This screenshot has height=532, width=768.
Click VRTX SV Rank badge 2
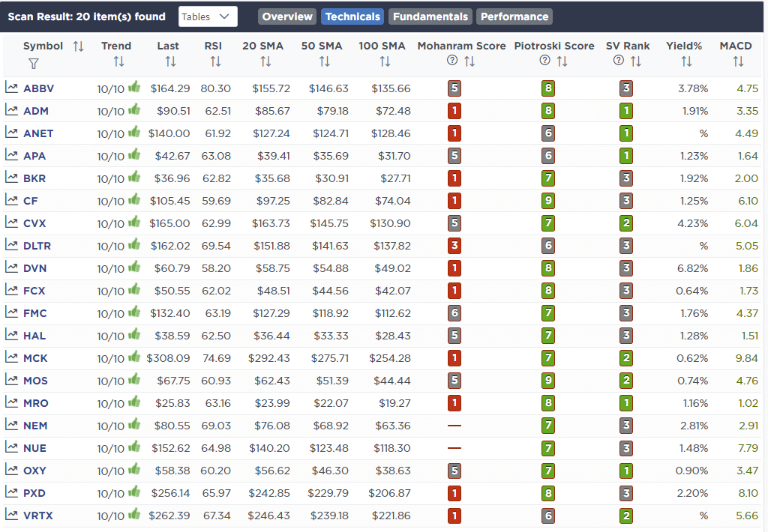point(626,516)
